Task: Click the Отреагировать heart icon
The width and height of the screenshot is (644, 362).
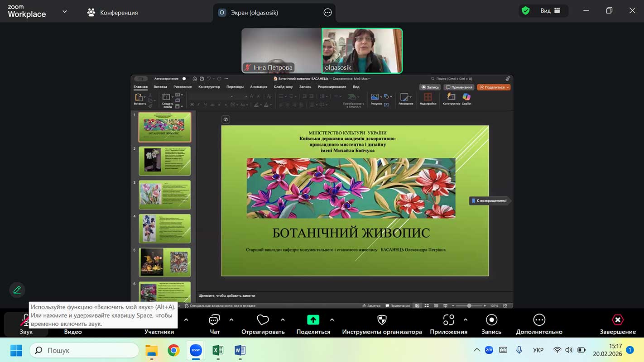Action: click(x=263, y=320)
